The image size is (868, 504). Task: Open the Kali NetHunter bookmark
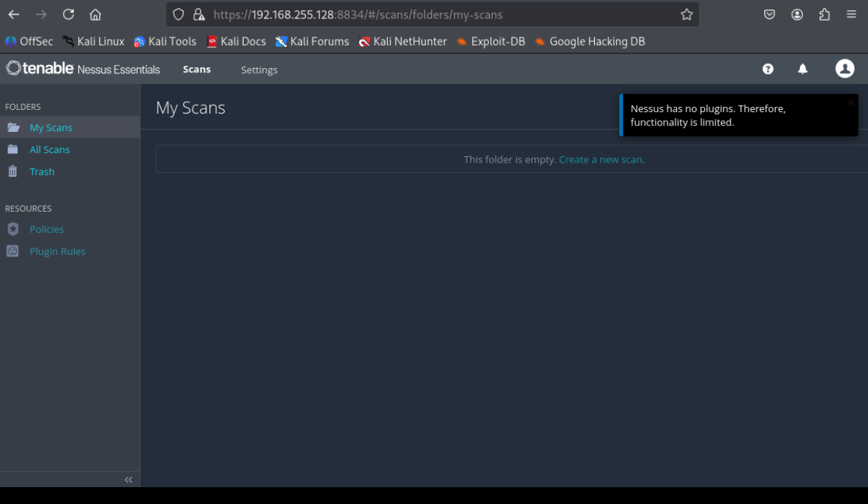[x=403, y=42]
